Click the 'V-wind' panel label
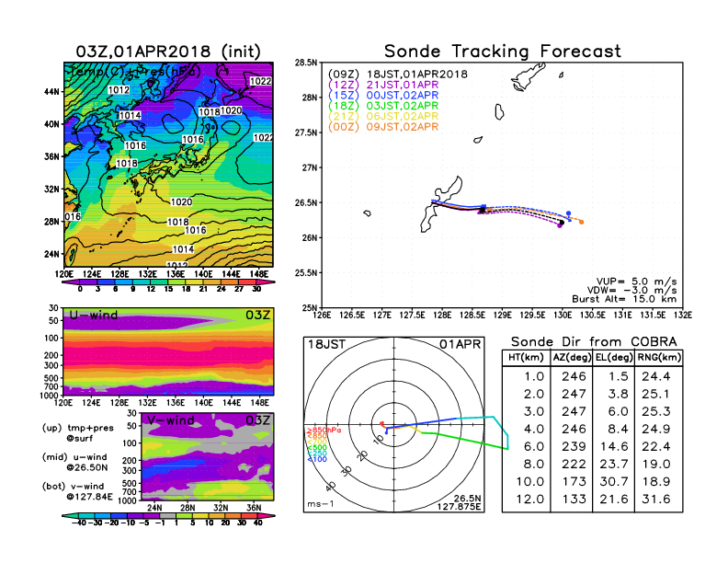 170,420
